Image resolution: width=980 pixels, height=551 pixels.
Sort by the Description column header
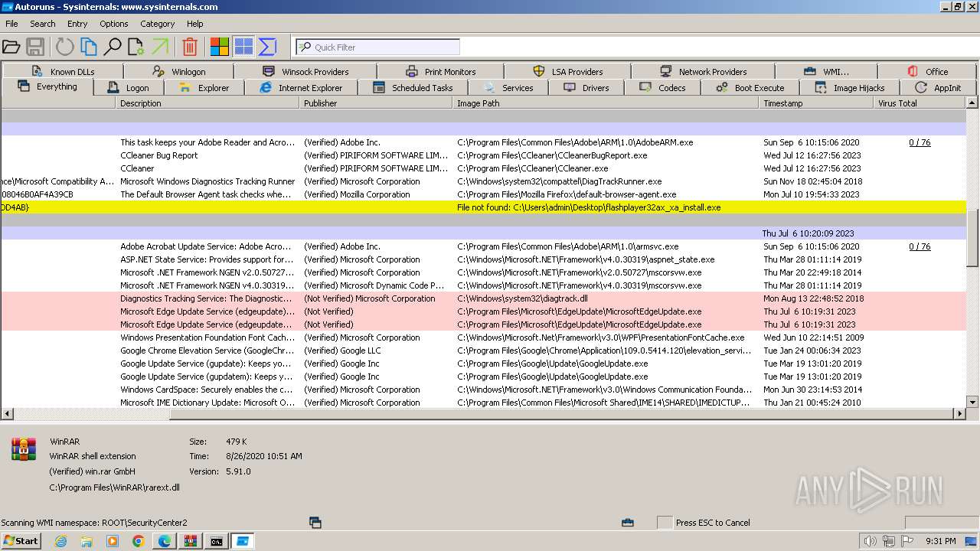click(x=208, y=103)
